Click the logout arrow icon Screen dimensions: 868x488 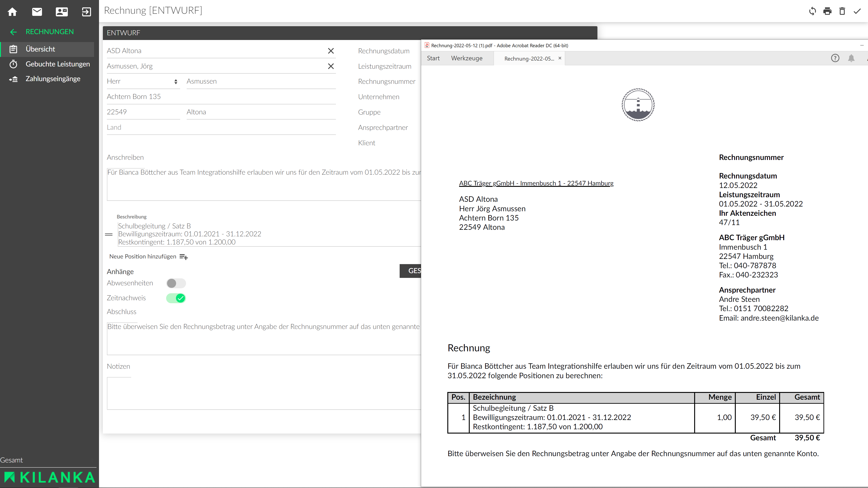pos(86,12)
